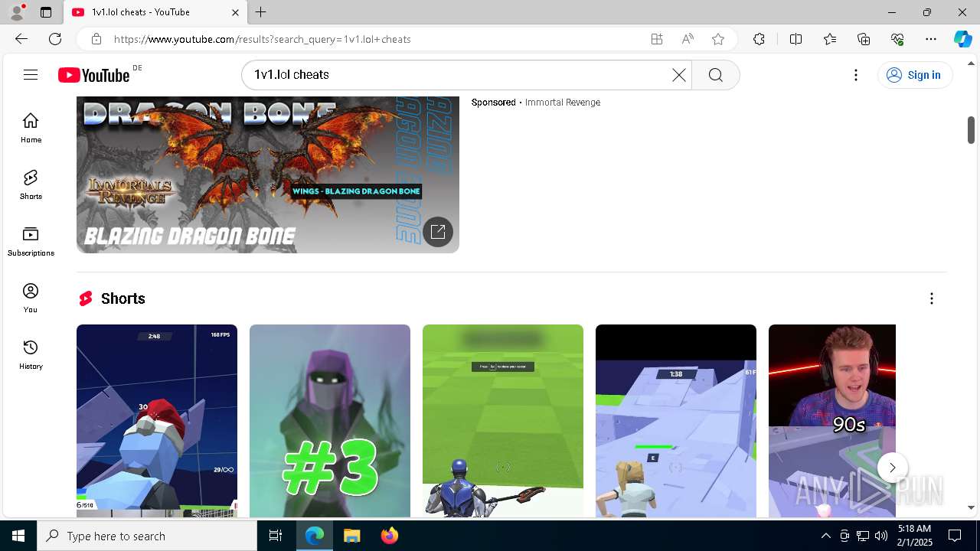Open the Copilot sidebar
980x551 pixels.
click(x=962, y=39)
